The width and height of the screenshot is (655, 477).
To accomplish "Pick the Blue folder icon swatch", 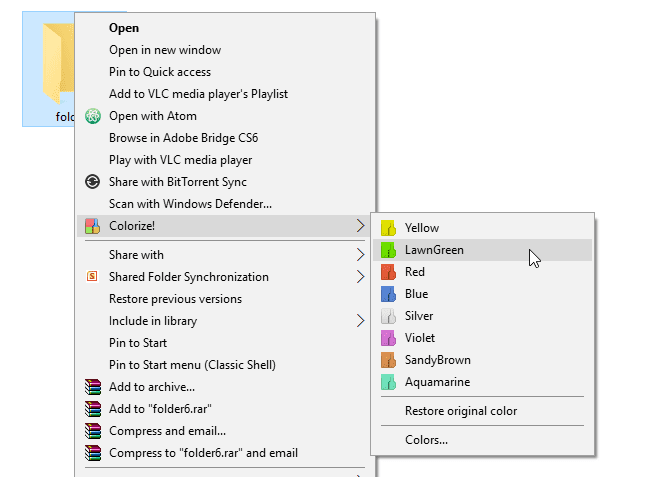I will (388, 294).
